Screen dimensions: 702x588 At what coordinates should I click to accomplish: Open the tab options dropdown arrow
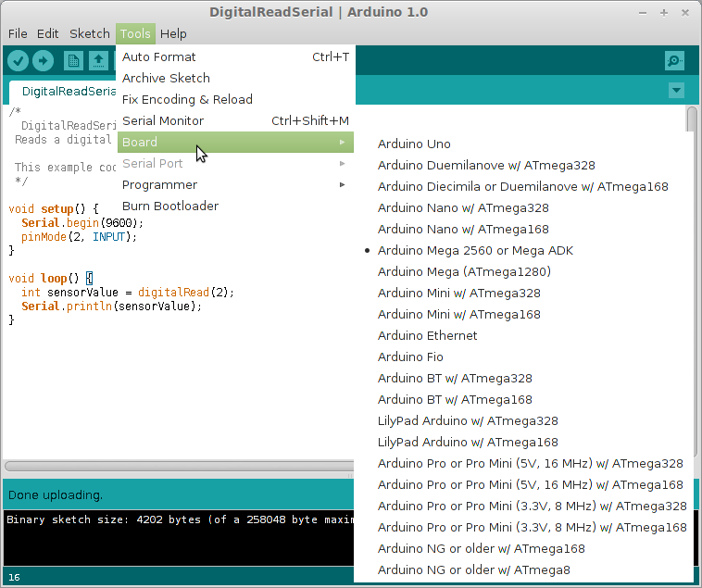tap(676, 90)
